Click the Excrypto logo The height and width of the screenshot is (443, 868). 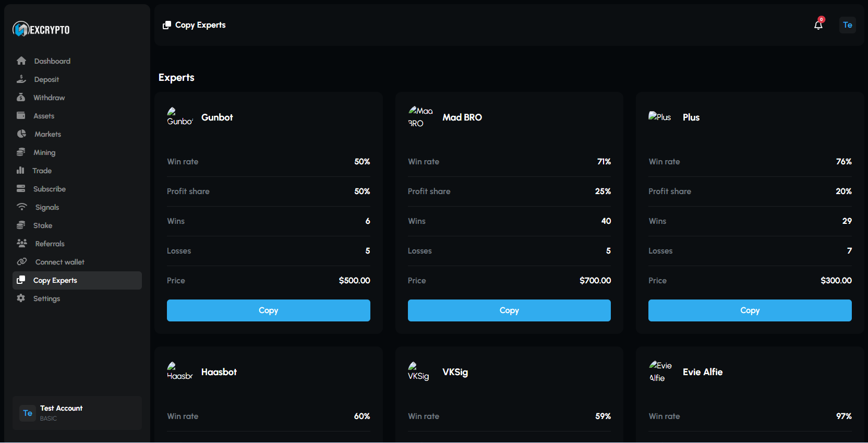point(41,29)
